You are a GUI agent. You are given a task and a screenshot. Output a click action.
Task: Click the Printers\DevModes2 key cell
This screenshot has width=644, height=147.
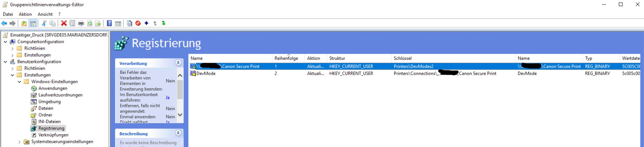click(414, 66)
